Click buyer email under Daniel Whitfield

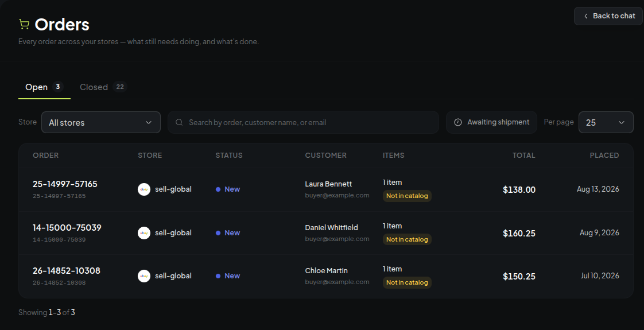[x=337, y=239]
